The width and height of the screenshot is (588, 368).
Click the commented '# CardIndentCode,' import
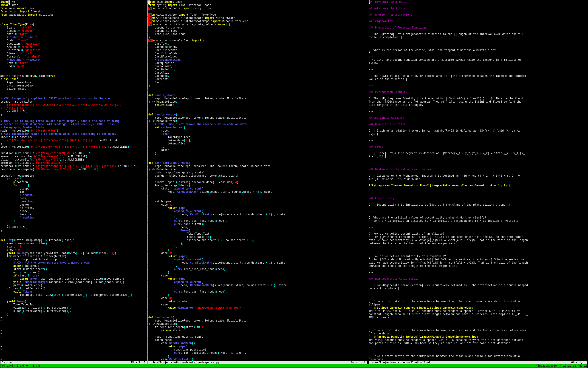(x=168, y=60)
